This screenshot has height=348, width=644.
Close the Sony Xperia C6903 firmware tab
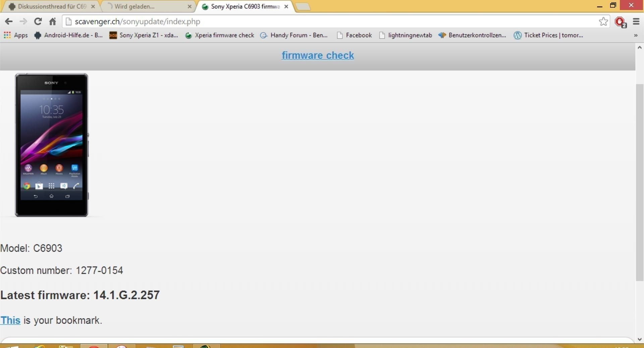[286, 6]
